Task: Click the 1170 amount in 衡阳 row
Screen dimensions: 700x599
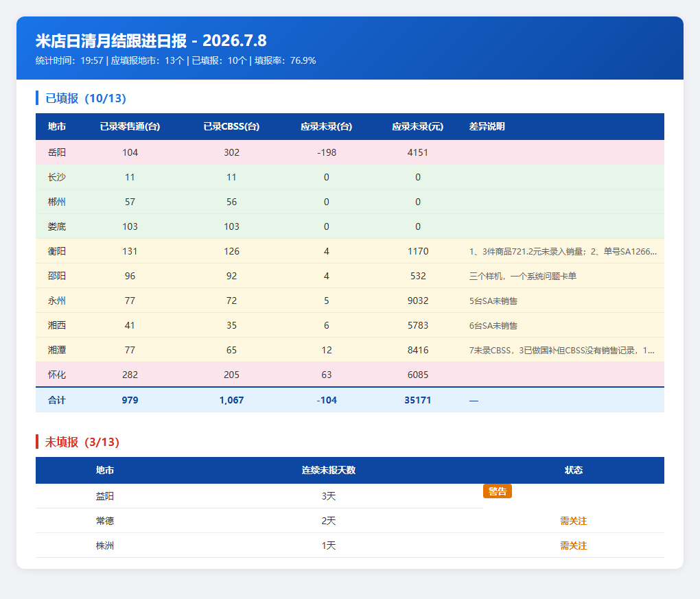Action: (418, 251)
